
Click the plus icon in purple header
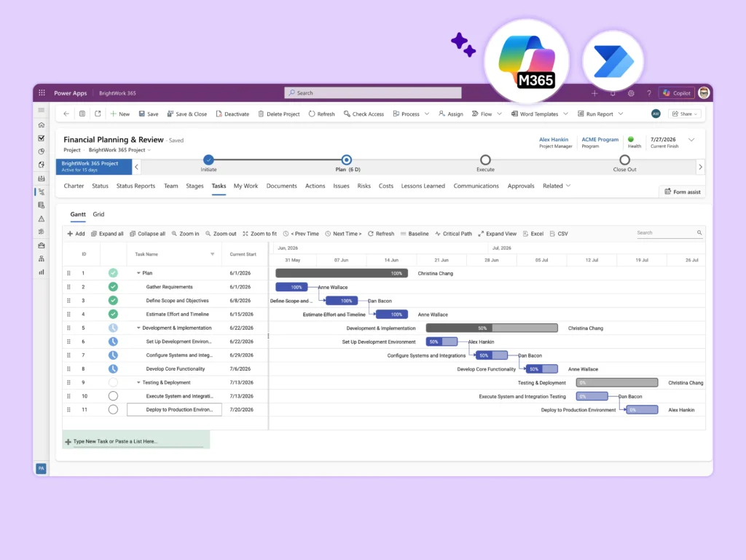pyautogui.click(x=594, y=93)
